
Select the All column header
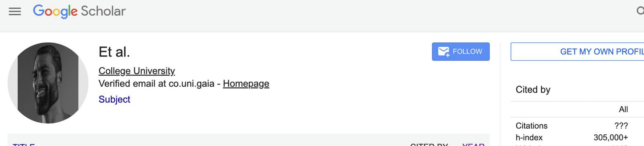(623, 109)
